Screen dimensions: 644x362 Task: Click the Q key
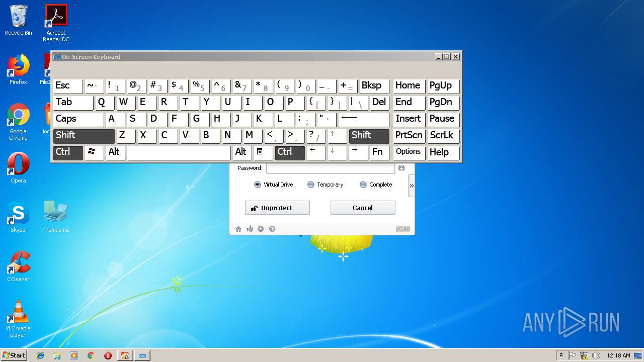(x=105, y=103)
